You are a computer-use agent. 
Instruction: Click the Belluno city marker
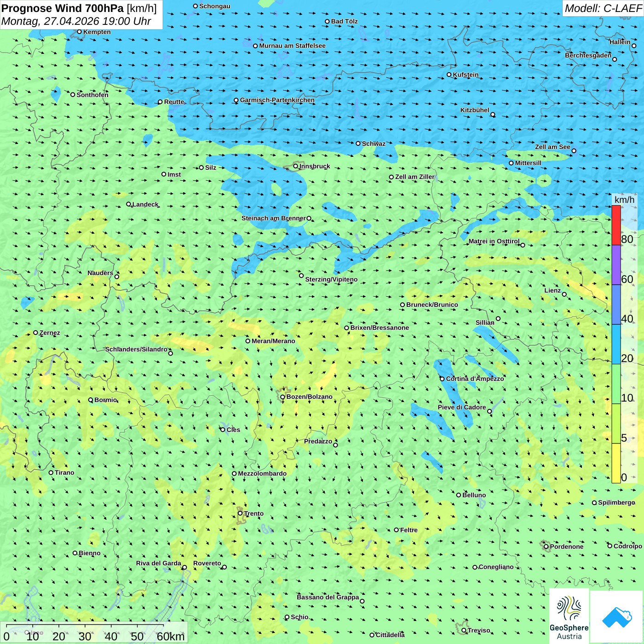point(458,495)
